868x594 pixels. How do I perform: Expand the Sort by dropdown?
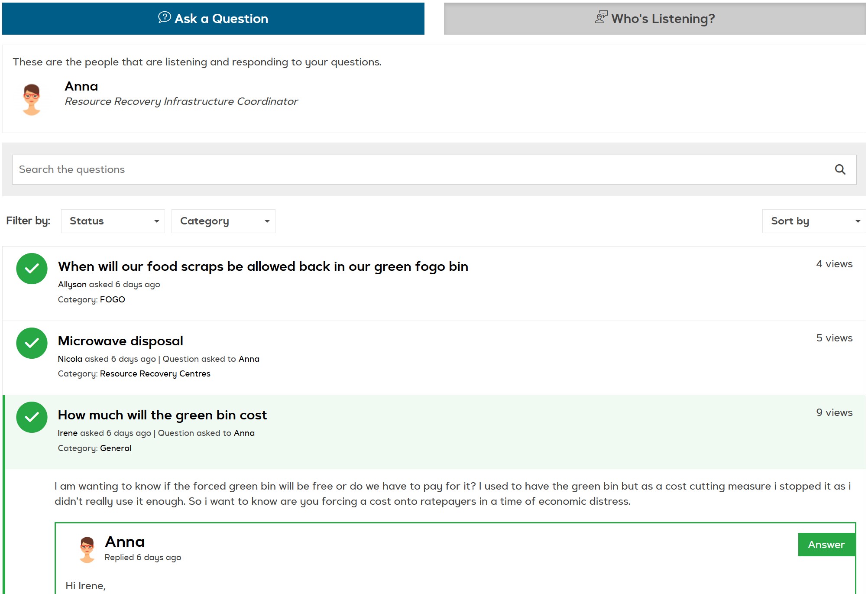[x=814, y=221]
